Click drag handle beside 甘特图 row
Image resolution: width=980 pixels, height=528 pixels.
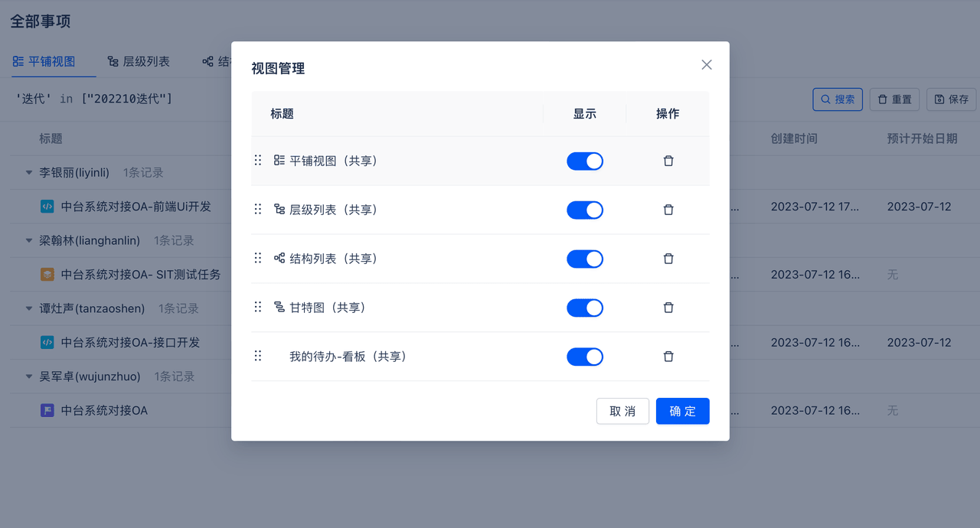(x=258, y=308)
